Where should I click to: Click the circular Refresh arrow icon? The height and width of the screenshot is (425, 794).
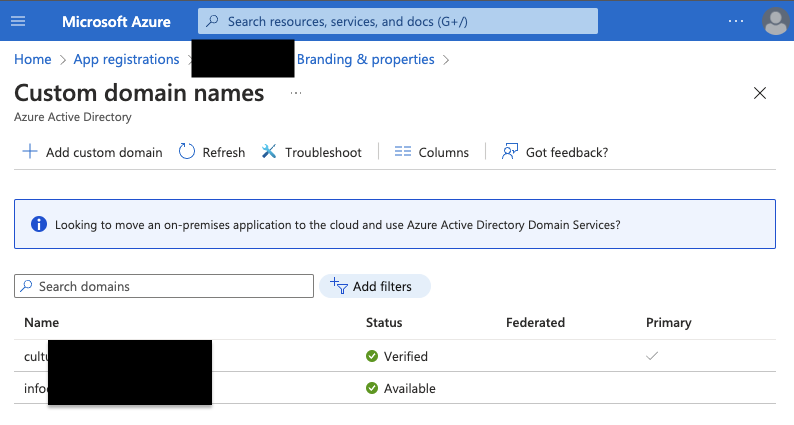187,151
